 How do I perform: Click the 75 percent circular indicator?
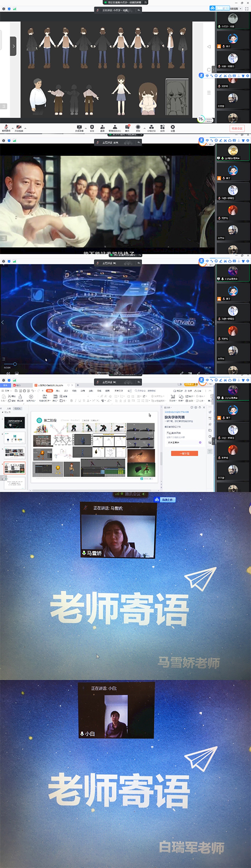pyautogui.click(x=201, y=119)
